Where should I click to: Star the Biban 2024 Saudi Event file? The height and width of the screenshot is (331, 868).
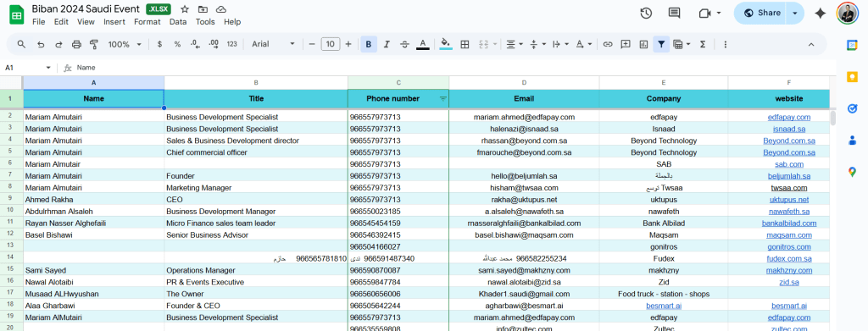[185, 10]
